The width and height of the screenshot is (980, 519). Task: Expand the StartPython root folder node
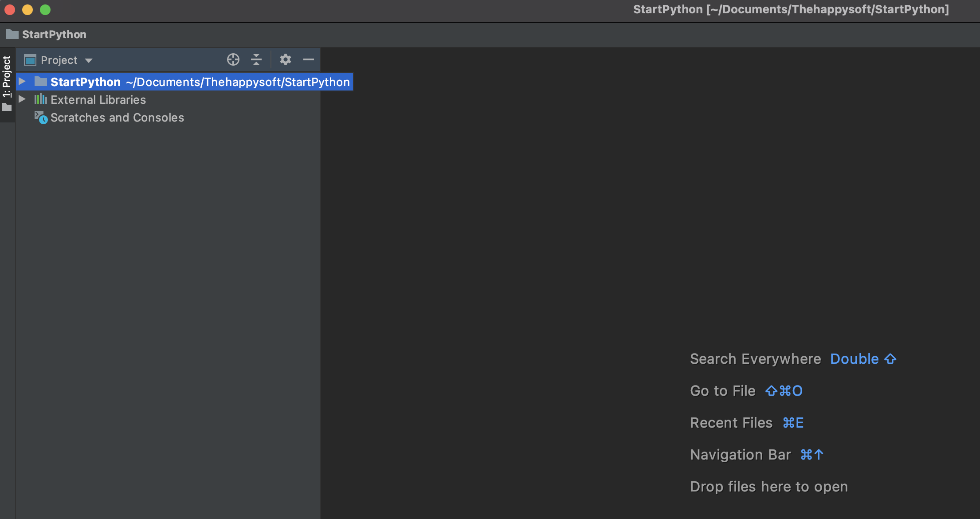(22, 82)
